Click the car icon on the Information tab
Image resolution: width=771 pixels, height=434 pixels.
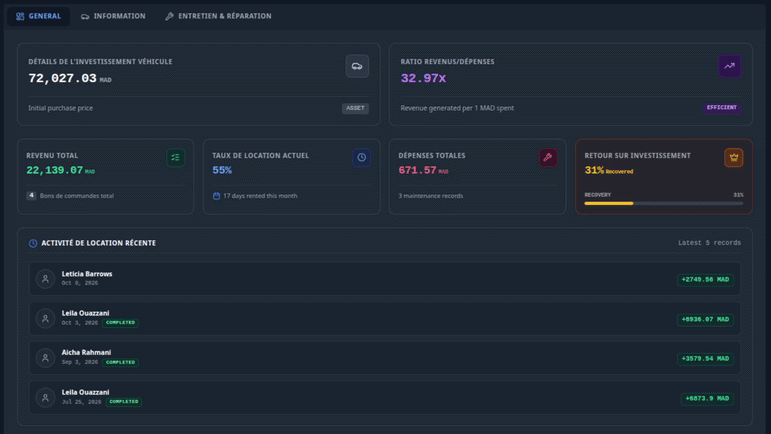coord(85,16)
